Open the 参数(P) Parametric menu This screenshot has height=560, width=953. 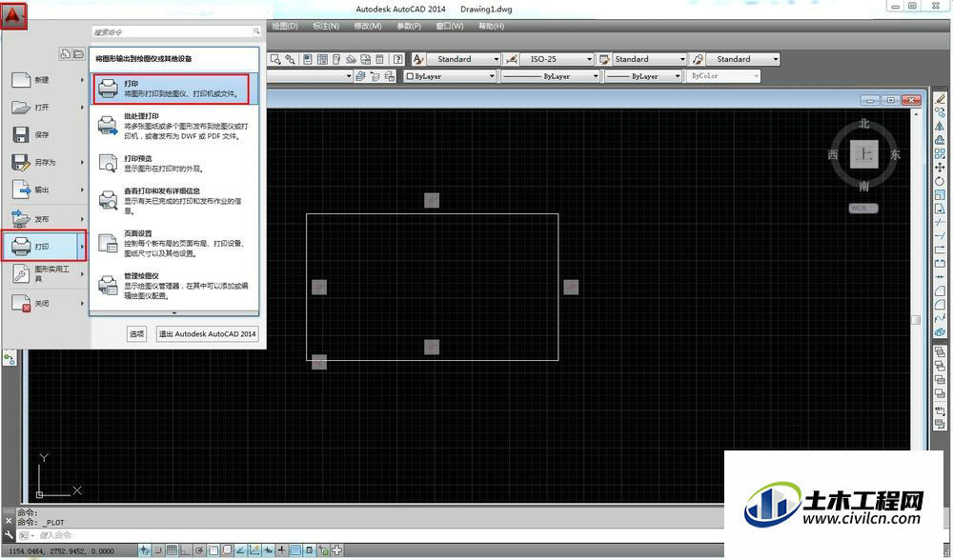409,26
